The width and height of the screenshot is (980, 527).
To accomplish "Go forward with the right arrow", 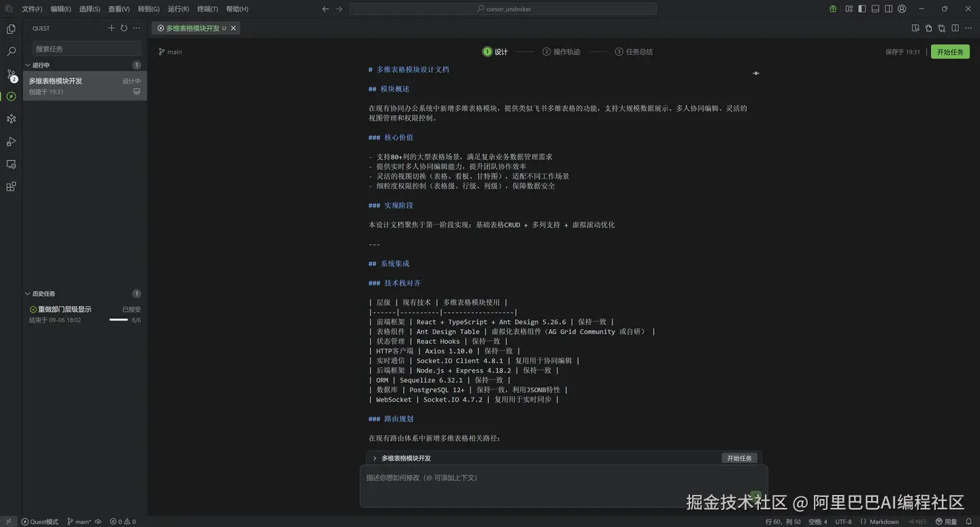I will (x=339, y=9).
